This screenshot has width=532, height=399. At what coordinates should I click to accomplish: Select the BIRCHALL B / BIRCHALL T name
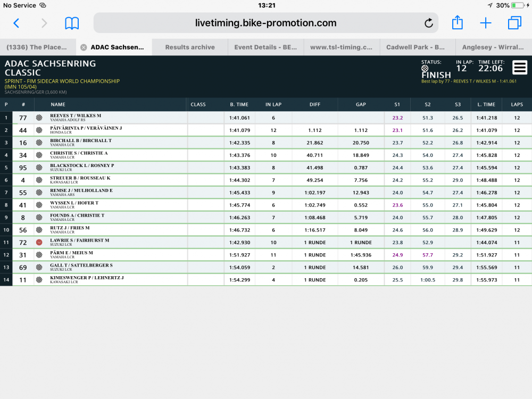point(81,140)
